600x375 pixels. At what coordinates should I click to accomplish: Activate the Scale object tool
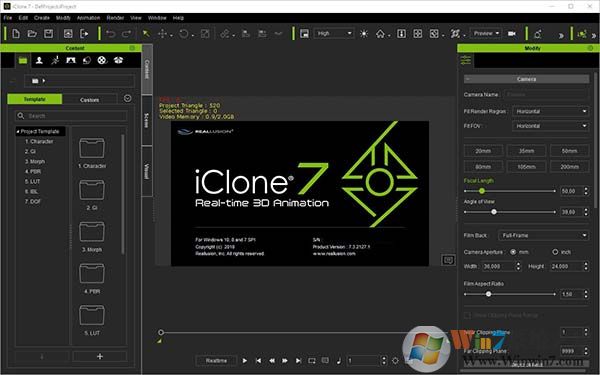[205, 34]
